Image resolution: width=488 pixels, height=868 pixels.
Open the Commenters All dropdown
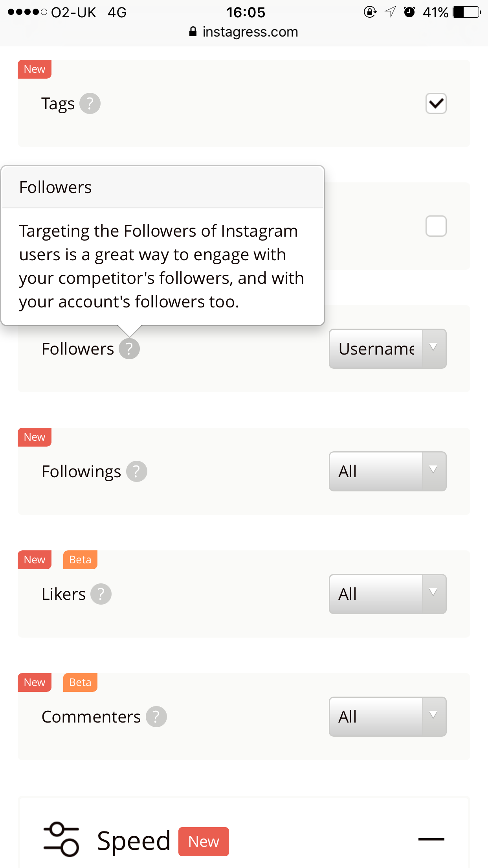(x=388, y=717)
